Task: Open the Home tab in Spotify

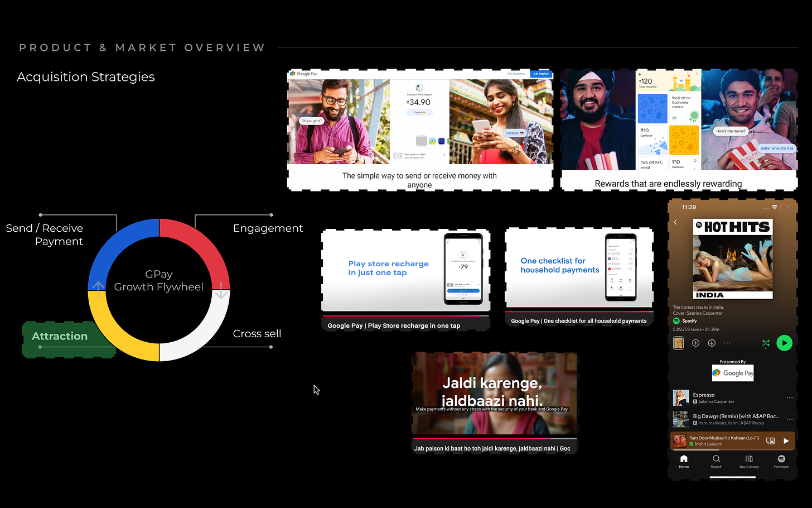Action: pos(684,462)
